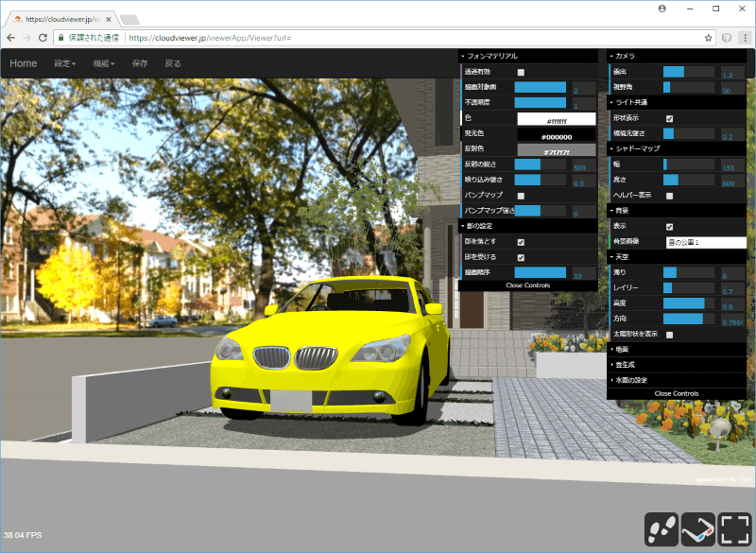Screen dimensions: 756x553
Task: Collapse the フォンマテリアル section
Action: [x=528, y=56]
